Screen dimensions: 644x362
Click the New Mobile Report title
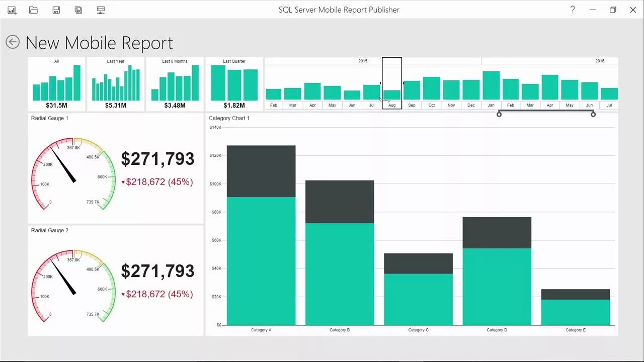pyautogui.click(x=99, y=43)
